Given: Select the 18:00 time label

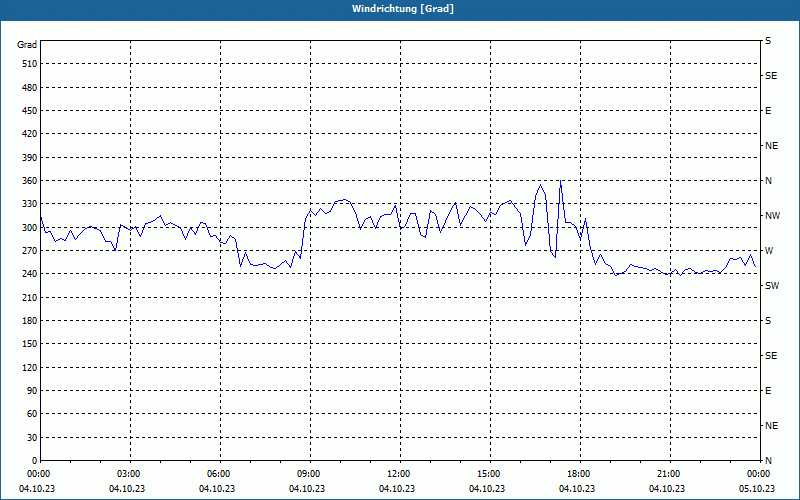Looking at the screenshot, I should (578, 474).
